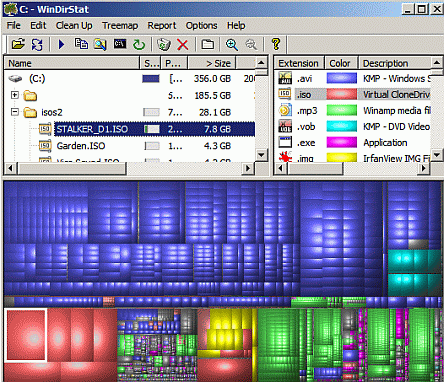The image size is (444, 382).
Task: Click the magenta .exe color swatch
Action: 342,142
